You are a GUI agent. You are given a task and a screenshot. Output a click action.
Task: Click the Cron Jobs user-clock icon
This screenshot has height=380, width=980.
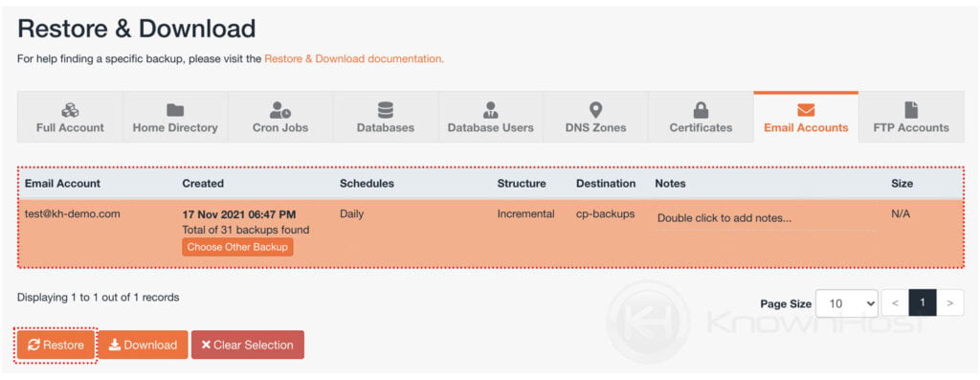click(x=280, y=111)
